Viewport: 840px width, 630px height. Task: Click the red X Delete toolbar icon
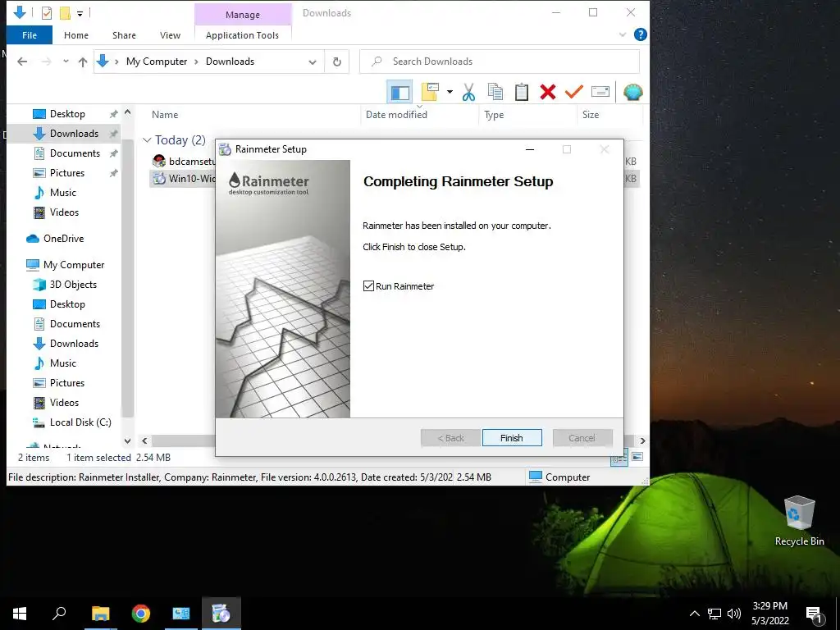(547, 92)
